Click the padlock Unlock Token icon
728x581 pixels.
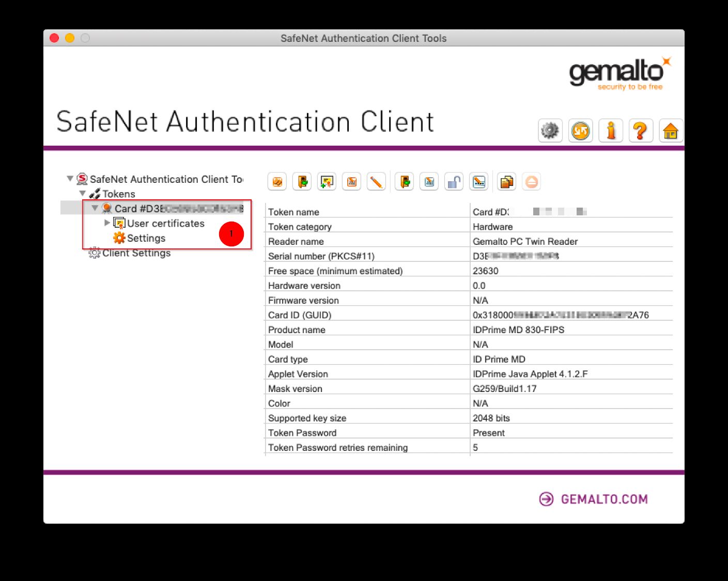[454, 182]
